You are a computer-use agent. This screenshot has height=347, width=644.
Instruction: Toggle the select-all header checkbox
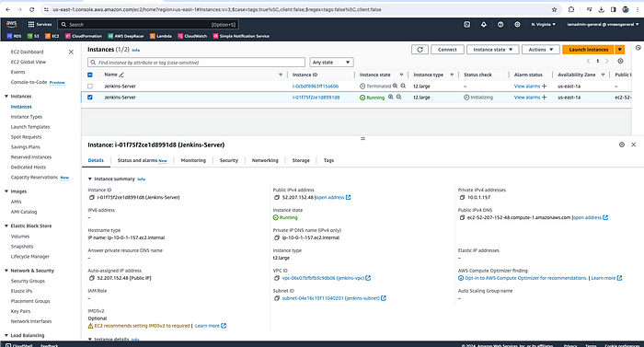[x=90, y=75]
